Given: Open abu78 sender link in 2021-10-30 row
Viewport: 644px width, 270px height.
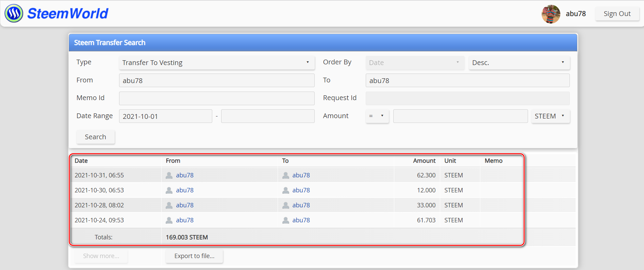Looking at the screenshot, I should tap(185, 190).
